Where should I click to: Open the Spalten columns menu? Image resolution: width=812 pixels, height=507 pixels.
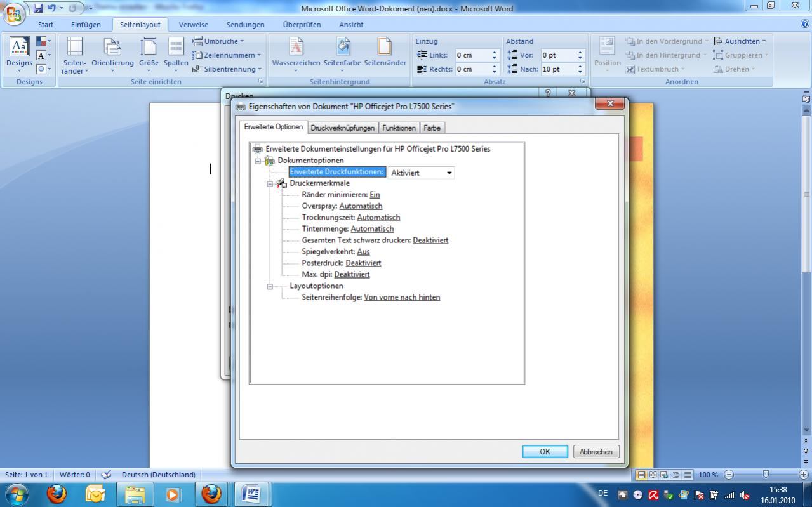pos(176,55)
